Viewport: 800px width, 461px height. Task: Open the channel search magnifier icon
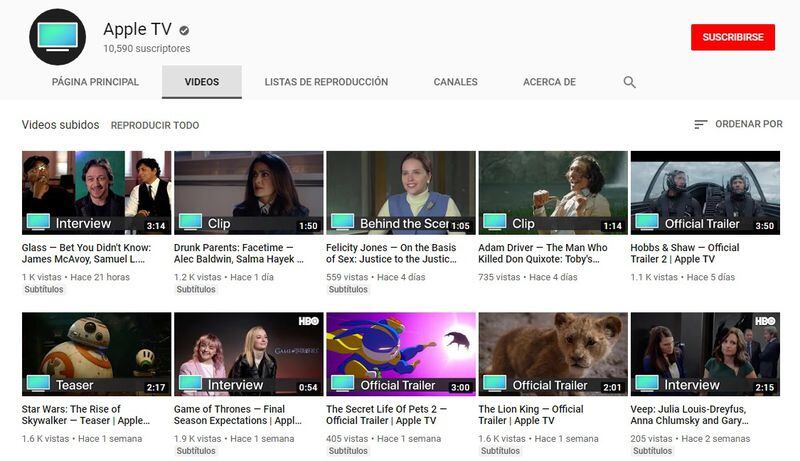point(630,82)
